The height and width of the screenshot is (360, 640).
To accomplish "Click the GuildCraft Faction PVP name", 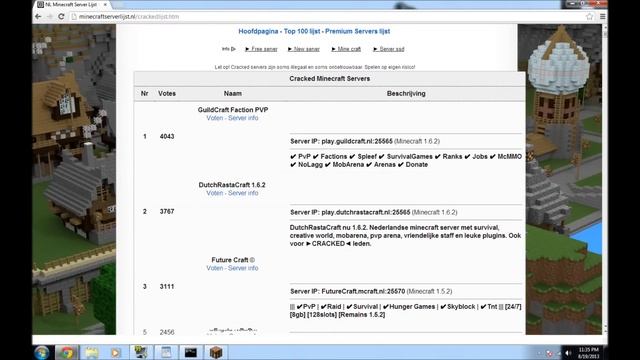I will point(233,110).
